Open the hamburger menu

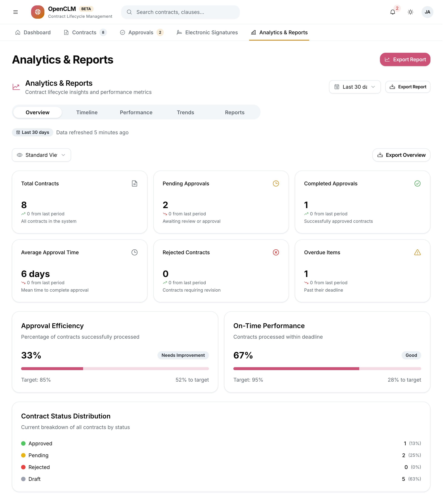(x=16, y=12)
